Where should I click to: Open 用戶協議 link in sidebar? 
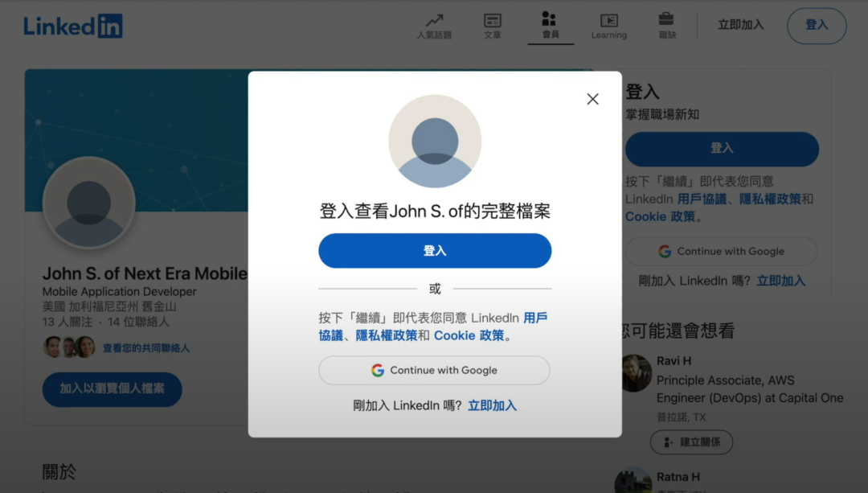[702, 199]
